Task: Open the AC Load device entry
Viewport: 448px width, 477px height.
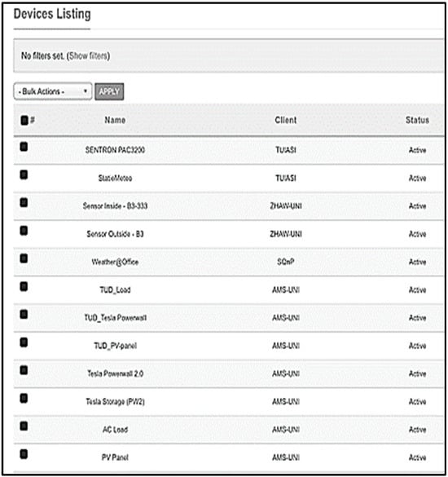Action: (115, 430)
